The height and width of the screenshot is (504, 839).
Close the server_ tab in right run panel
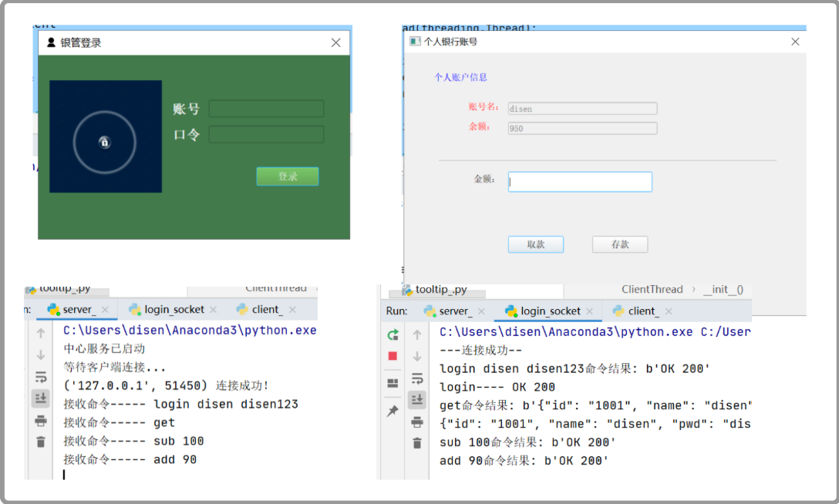481,311
